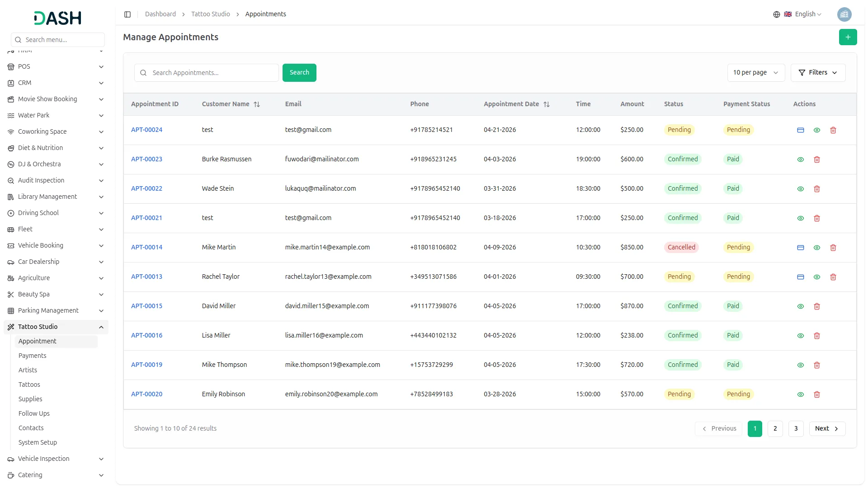View appointment APT-00022 via eye icon
Viewport: 868px width, 488px height.
800,189
